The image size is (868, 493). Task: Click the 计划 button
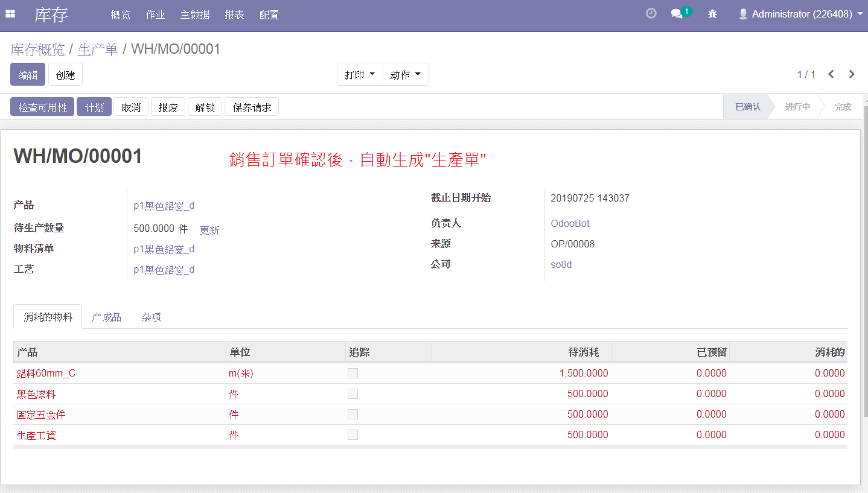(94, 107)
